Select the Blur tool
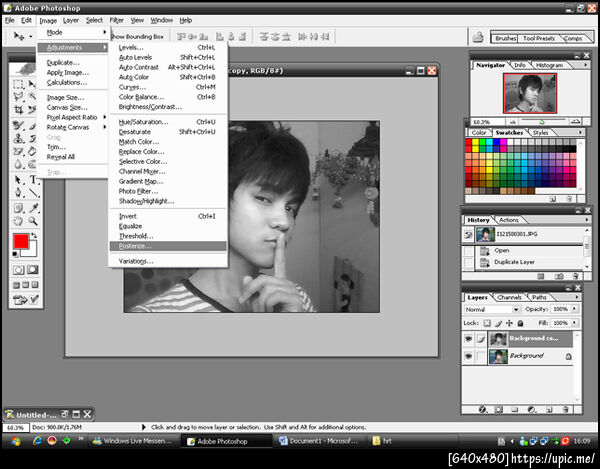 coord(18,164)
